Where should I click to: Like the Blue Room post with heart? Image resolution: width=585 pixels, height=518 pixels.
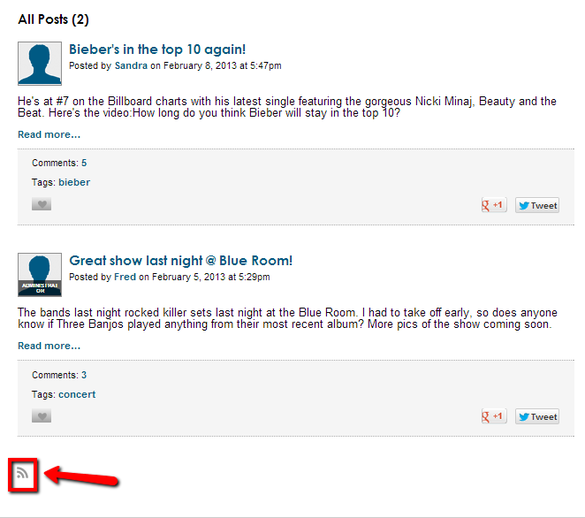(x=41, y=416)
